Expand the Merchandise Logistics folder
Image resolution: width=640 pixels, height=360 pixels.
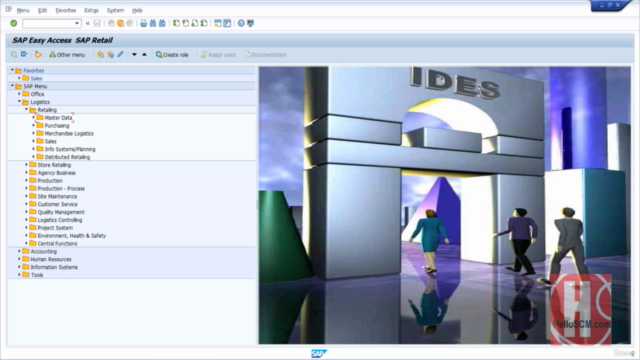[33, 133]
